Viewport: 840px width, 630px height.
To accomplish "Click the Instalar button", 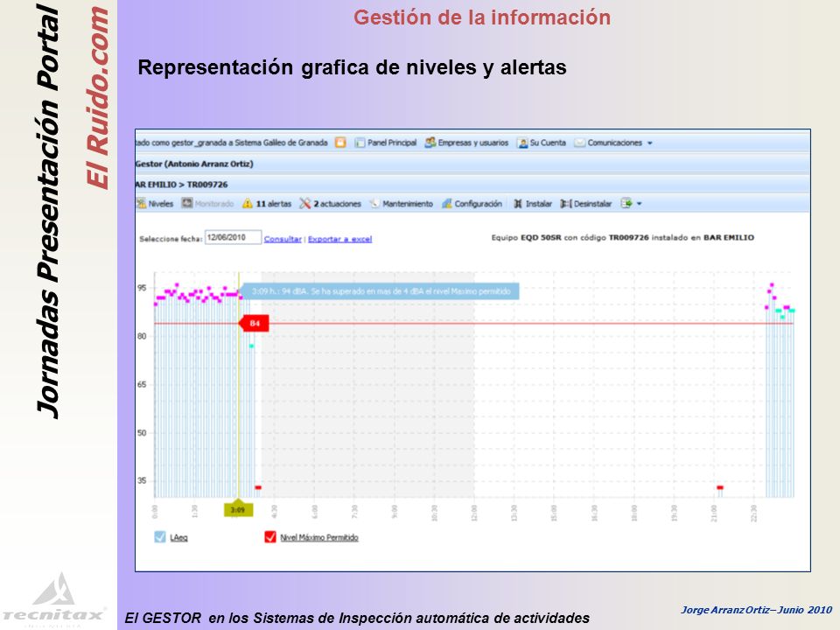I will pyautogui.click(x=538, y=204).
